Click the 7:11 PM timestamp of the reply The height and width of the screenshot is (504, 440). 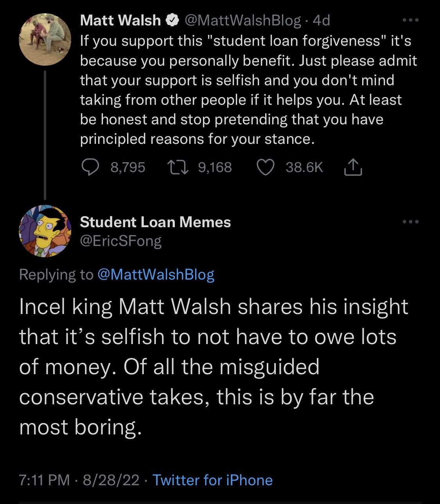pyautogui.click(x=43, y=480)
